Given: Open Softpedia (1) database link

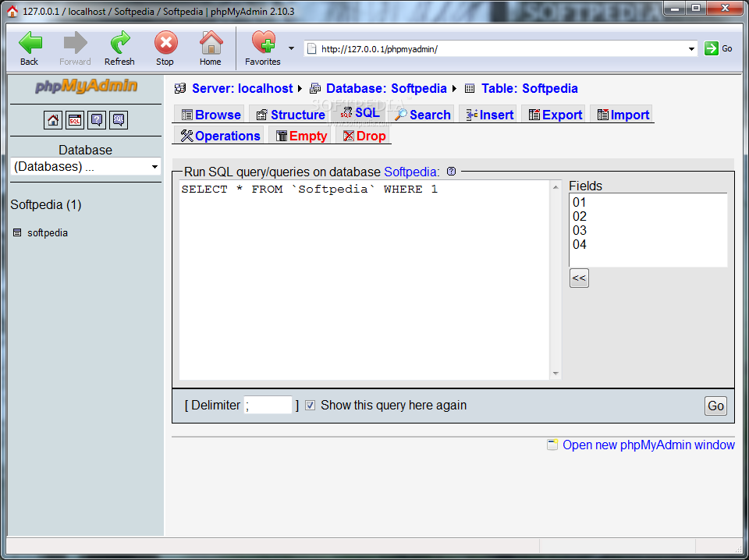Looking at the screenshot, I should point(46,205).
